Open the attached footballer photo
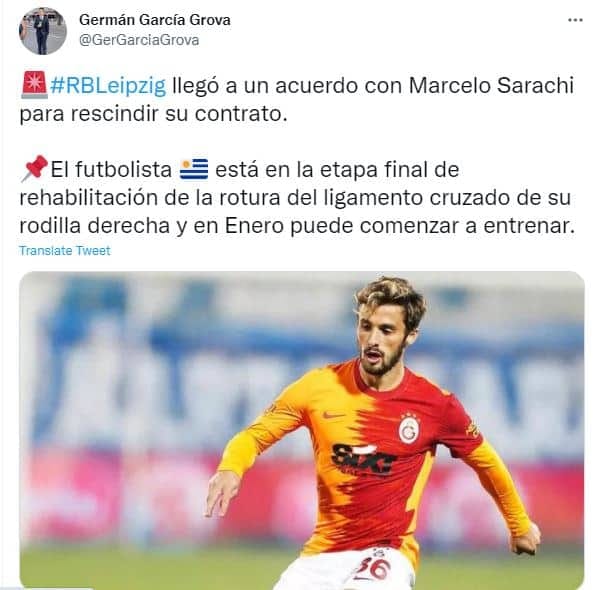The image size is (599, 590). [302, 431]
